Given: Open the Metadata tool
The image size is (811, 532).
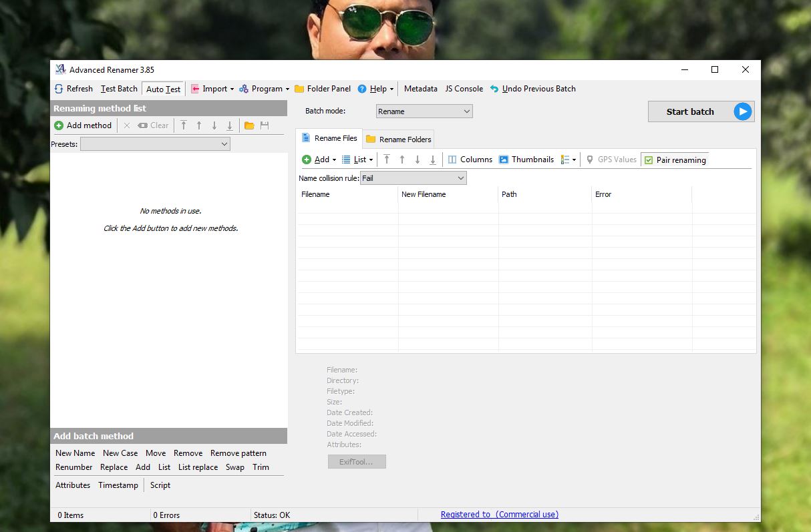Looking at the screenshot, I should click(421, 89).
